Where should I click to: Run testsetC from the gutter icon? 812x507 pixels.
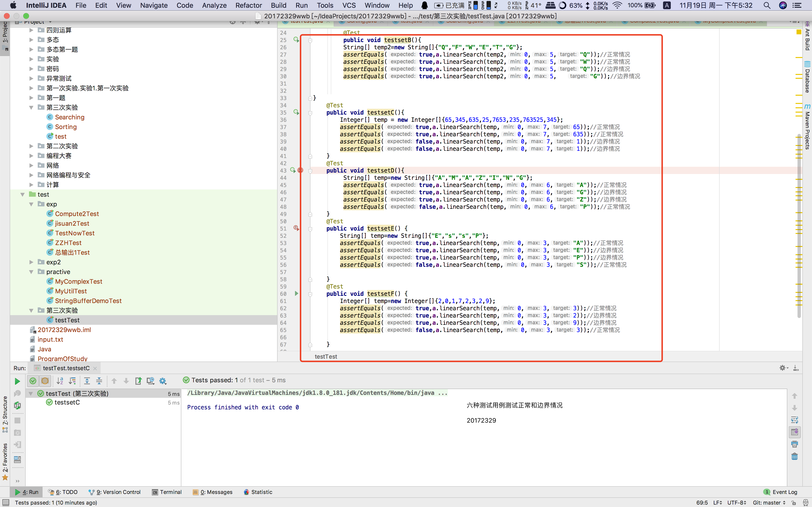point(296,112)
